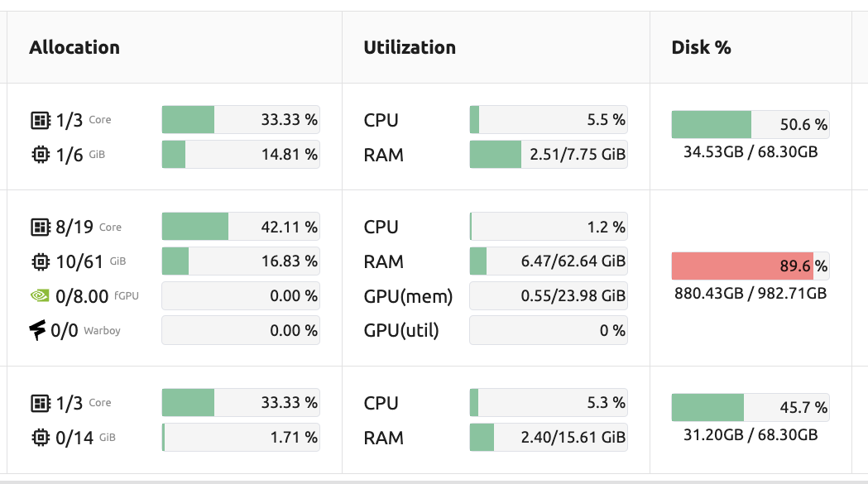Click the memory icon beside 1/6 GiB

[40, 155]
